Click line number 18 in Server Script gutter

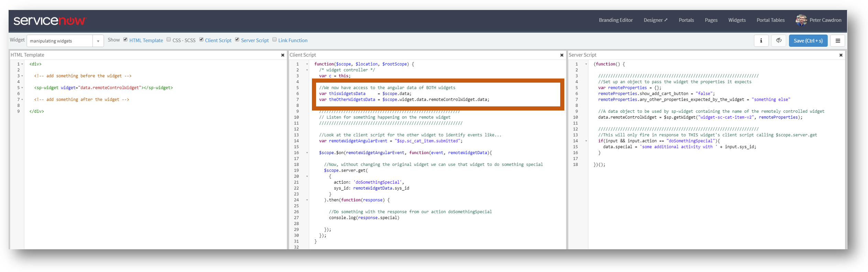[x=575, y=165]
